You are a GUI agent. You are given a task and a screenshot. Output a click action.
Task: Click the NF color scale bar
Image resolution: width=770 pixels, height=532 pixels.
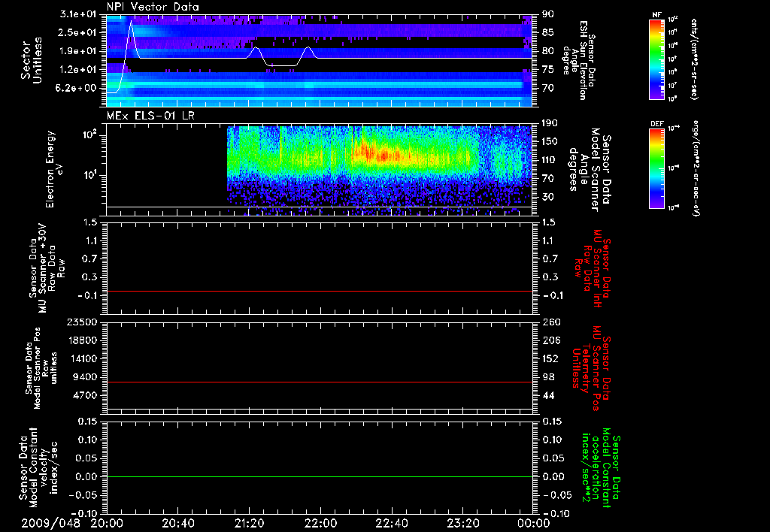(656, 59)
